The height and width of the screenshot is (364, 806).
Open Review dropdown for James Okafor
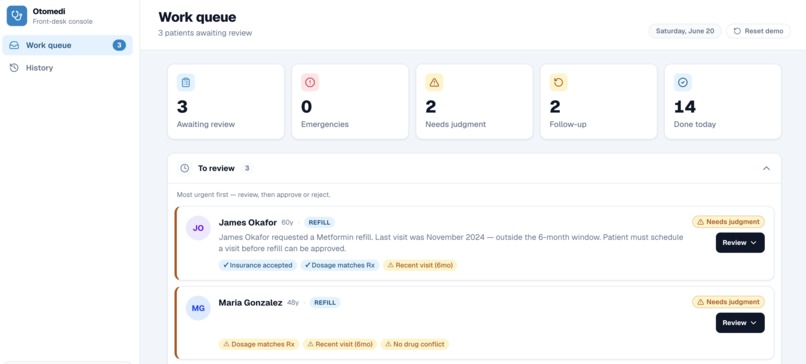[740, 243]
